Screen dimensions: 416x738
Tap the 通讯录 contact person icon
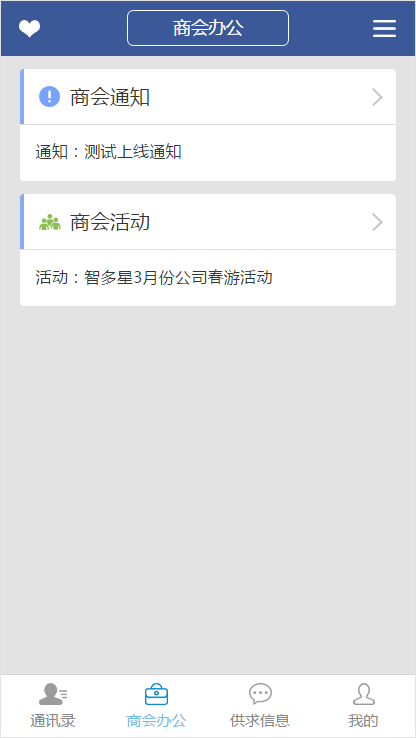[53, 694]
